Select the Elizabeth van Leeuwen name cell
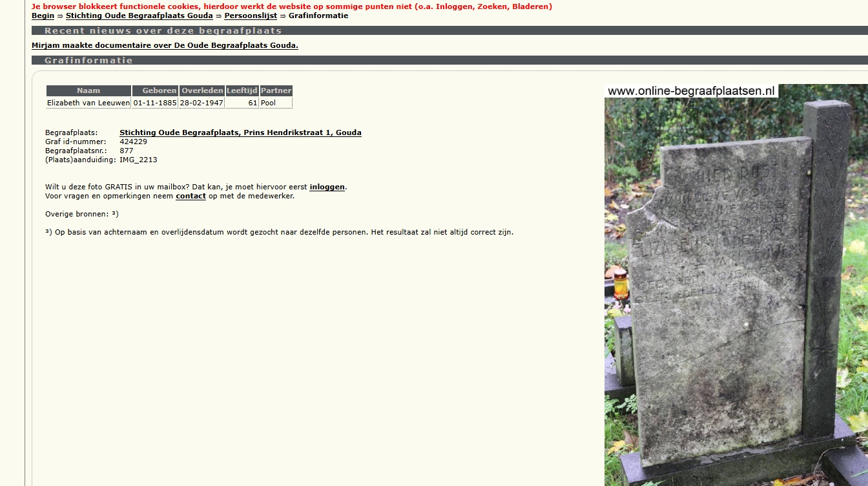Image resolution: width=868 pixels, height=486 pixels. (88, 103)
